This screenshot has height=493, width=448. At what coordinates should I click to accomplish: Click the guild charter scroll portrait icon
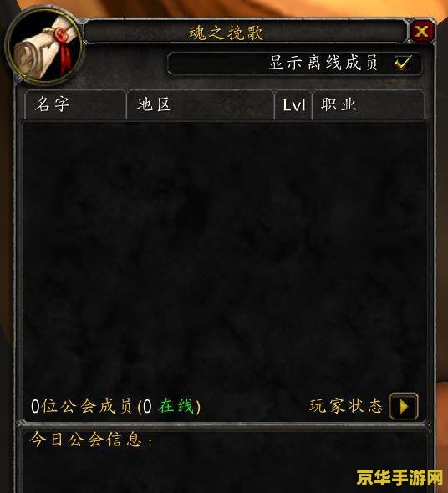point(44,46)
